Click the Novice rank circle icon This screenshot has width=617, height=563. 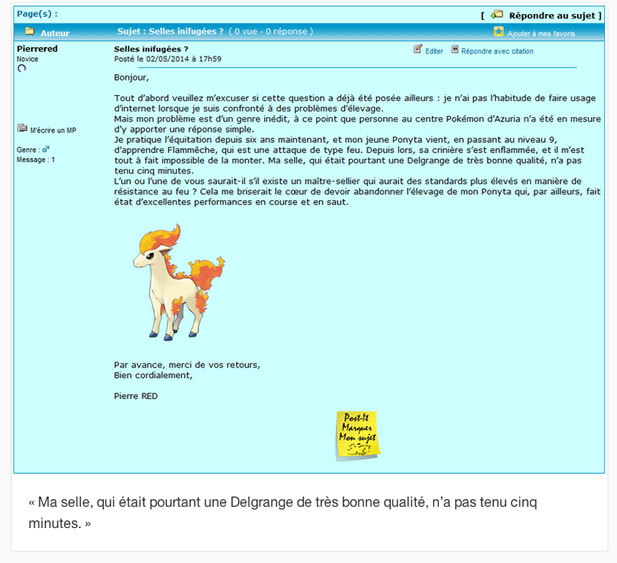tap(22, 68)
